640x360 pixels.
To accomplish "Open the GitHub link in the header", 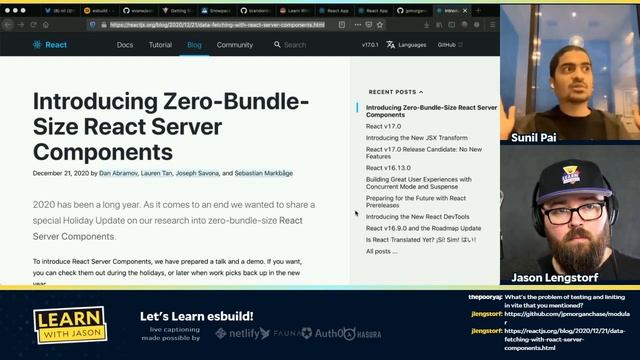I will pos(450,45).
